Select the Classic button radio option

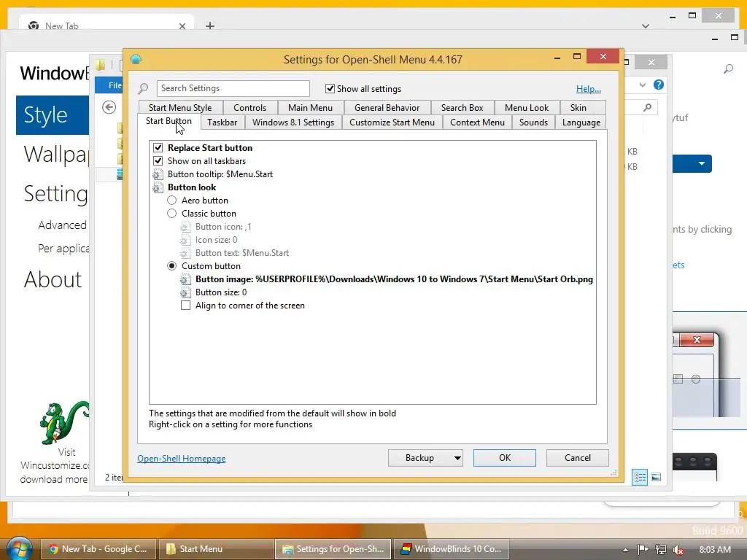pyautogui.click(x=171, y=214)
